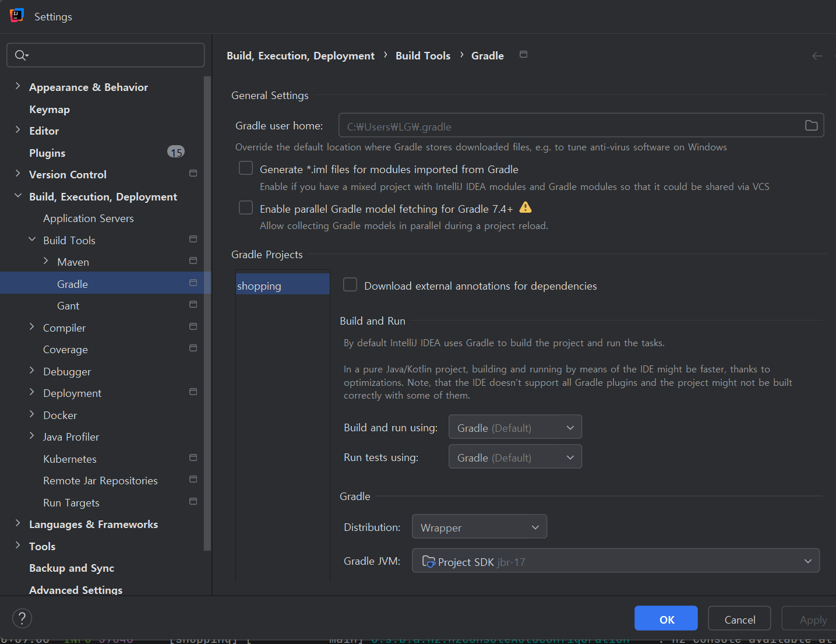Click the project-level icon beside Gradle breadcrumb
The width and height of the screenshot is (836, 644).
[524, 54]
